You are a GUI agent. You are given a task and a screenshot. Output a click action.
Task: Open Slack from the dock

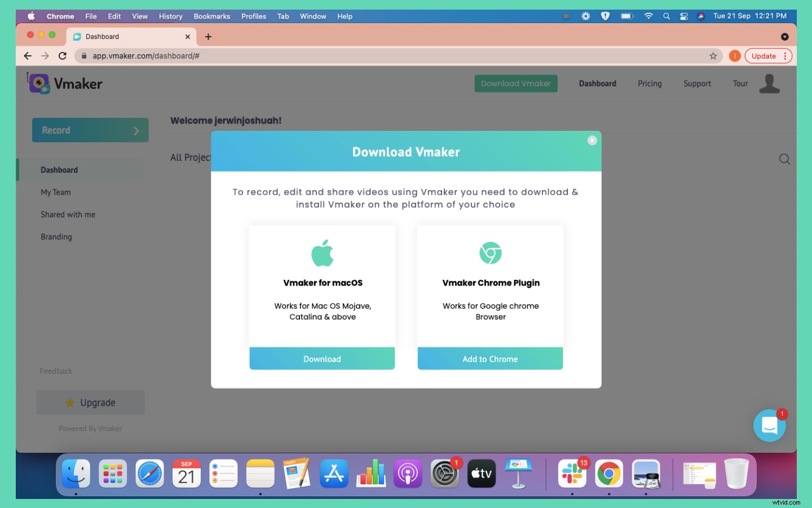coord(572,474)
